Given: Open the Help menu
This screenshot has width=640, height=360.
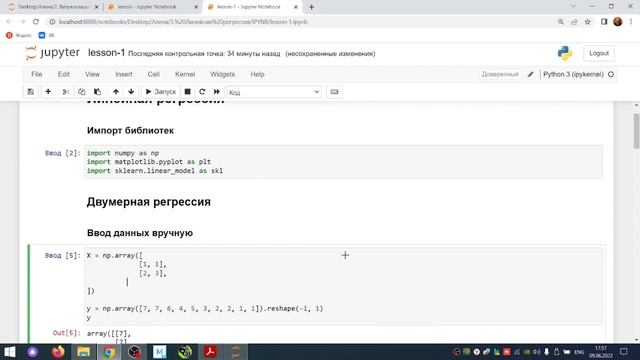Looking at the screenshot, I should [x=257, y=74].
